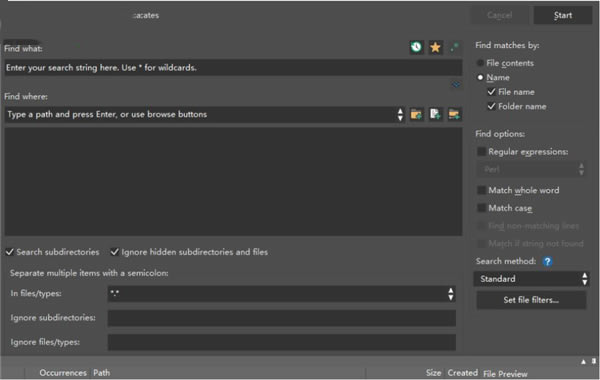600x380 pixels.
Task: Open the Standard search method dropdown
Action: (x=531, y=279)
